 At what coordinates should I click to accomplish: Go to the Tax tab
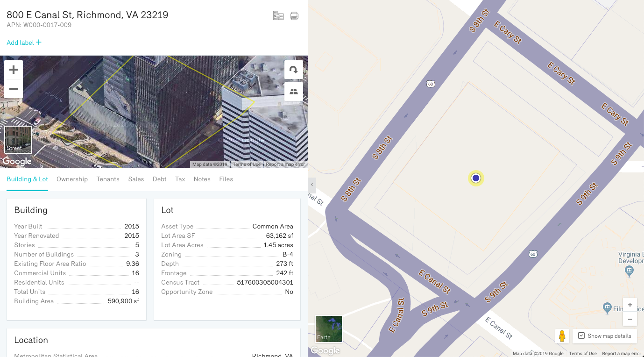coord(180,179)
